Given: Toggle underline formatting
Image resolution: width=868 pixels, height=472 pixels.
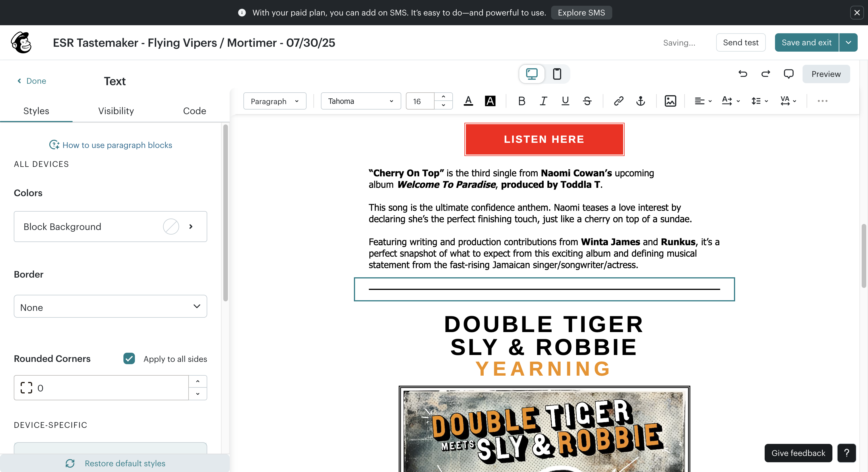Looking at the screenshot, I should click(565, 101).
